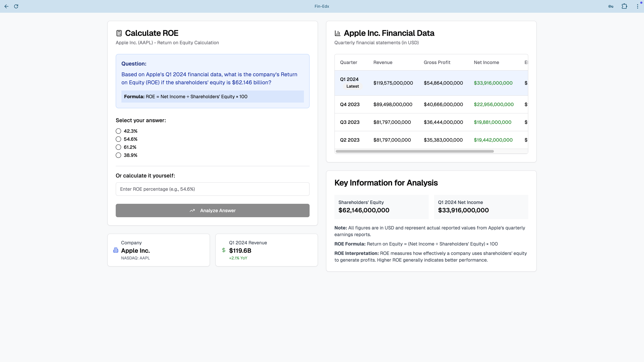Pick the 61.2% answer choice
The image size is (644, 362).
click(119, 147)
